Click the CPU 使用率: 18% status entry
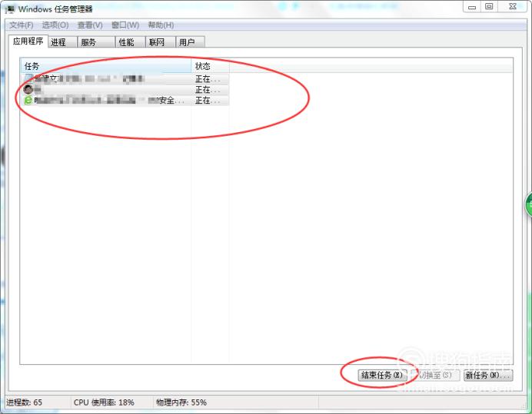The image size is (532, 414). tap(104, 402)
